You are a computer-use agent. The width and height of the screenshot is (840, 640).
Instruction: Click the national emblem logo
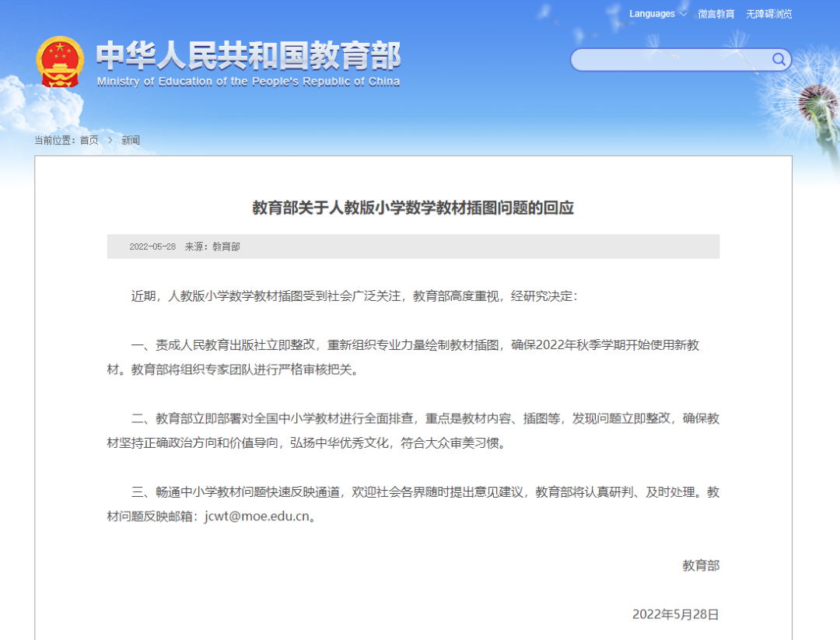coord(60,61)
